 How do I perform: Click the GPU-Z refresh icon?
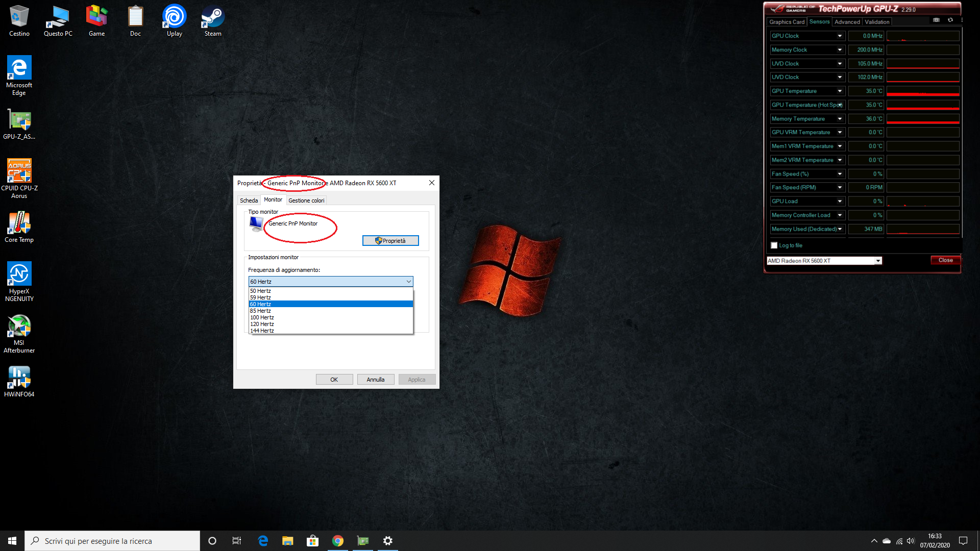pyautogui.click(x=950, y=20)
